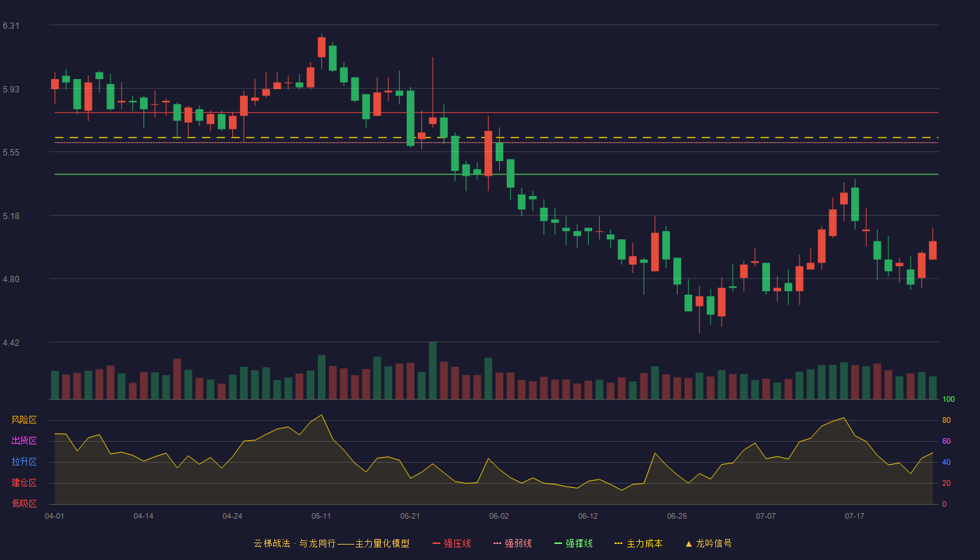980x560 pixels.
Task: Click the 龙吟信号 triangle legend icon
Action: pos(689,543)
